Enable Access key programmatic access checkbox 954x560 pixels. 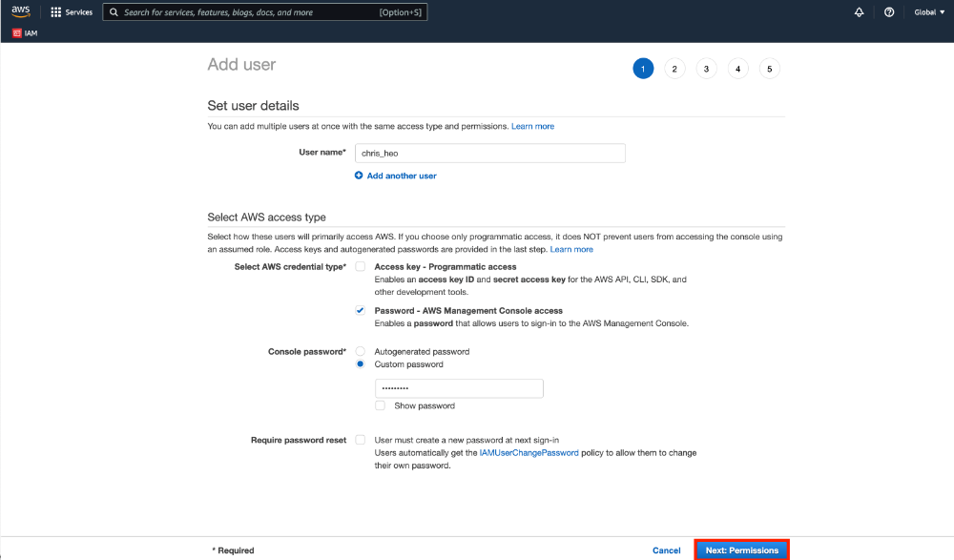361,266
